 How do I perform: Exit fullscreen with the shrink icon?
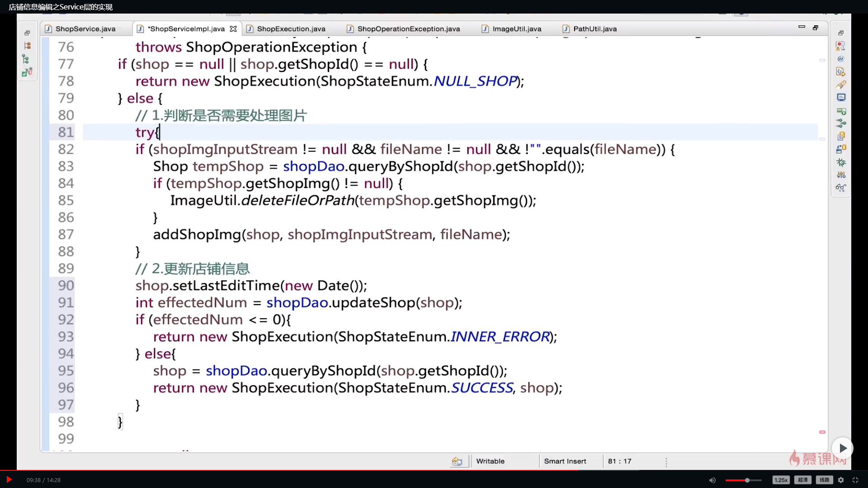click(x=855, y=480)
